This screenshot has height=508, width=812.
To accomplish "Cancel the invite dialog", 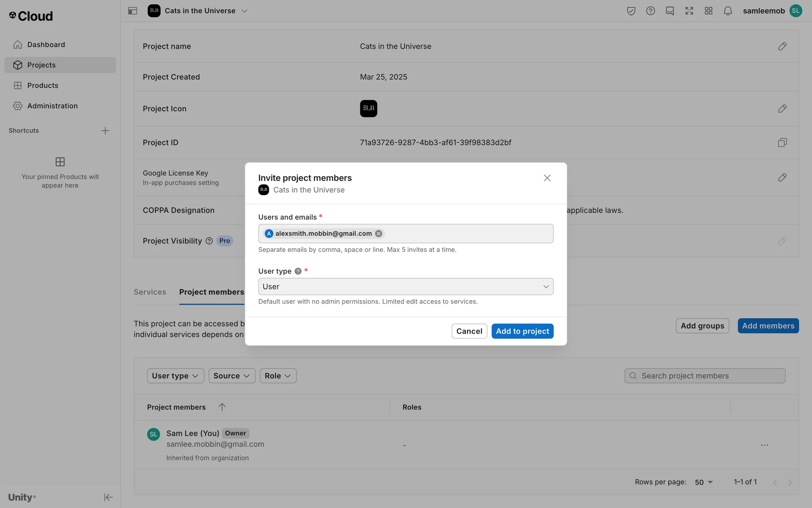I will 469,331.
